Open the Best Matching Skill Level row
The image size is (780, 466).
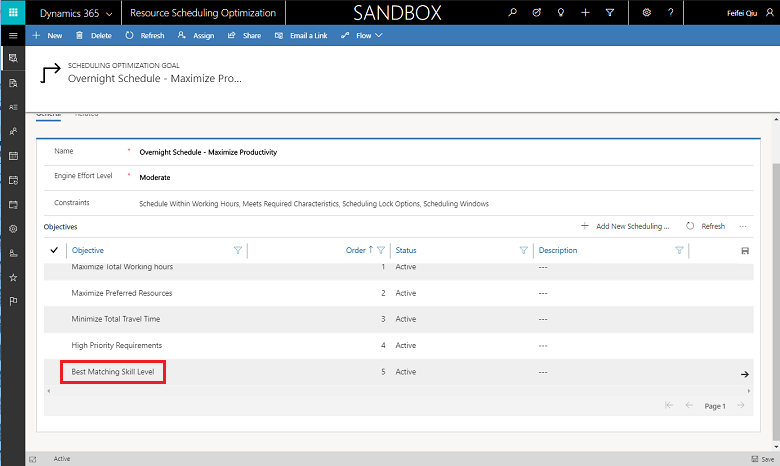tap(113, 372)
